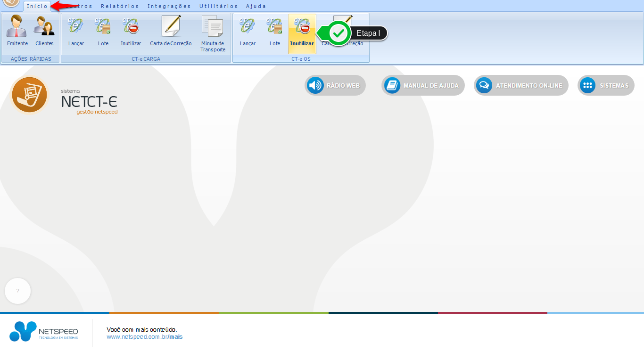Switch to the Relatórios ribbon tab
The width and height of the screenshot is (644, 351).
click(x=120, y=6)
